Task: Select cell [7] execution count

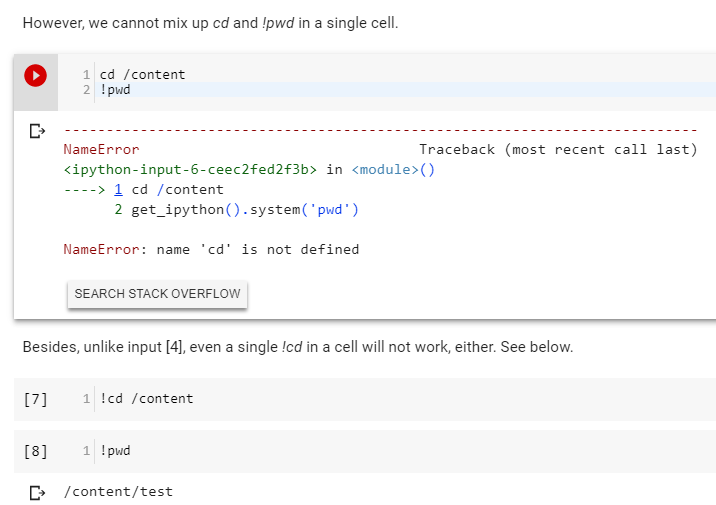Action: 36,399
